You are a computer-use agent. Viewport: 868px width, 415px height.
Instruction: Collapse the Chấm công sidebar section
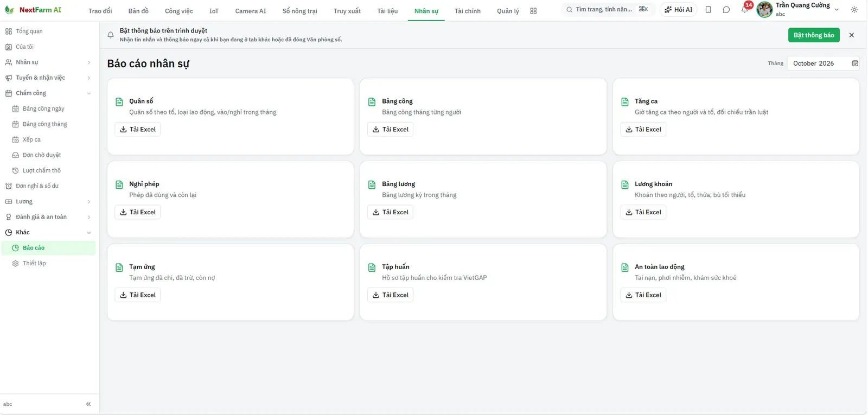tap(49, 93)
